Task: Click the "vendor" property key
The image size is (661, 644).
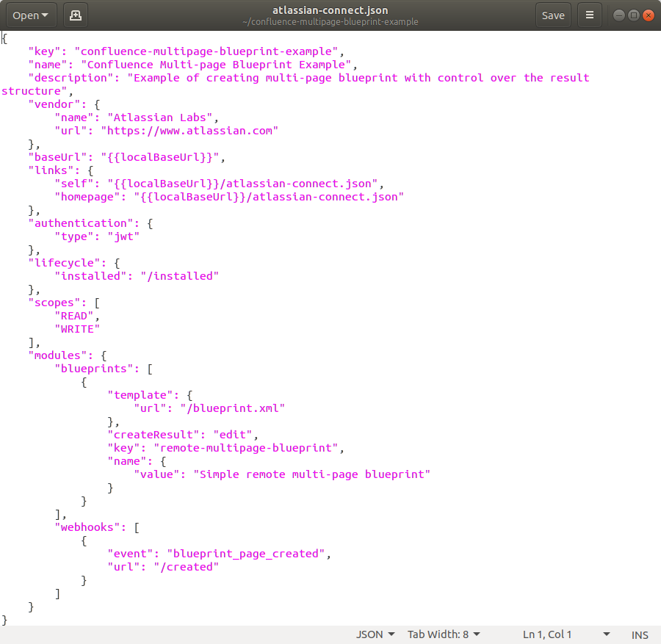Action: click(54, 104)
